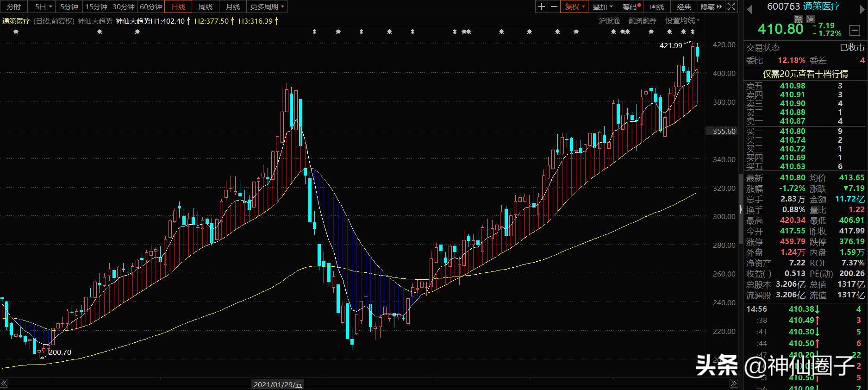The image size is (868, 390).
Task: Click the 14:56 trade tick row
Action: point(805,309)
